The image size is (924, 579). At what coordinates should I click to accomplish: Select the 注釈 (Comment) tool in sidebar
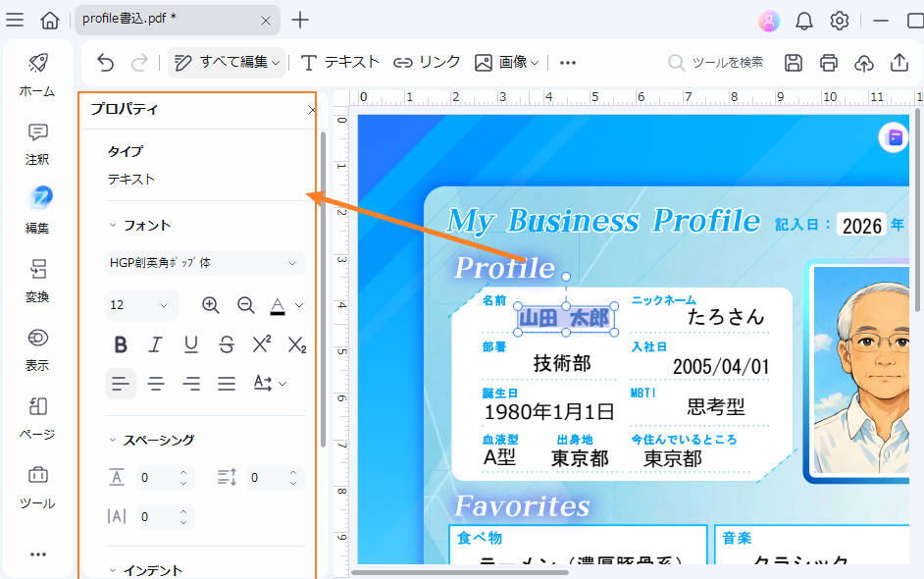click(x=36, y=143)
